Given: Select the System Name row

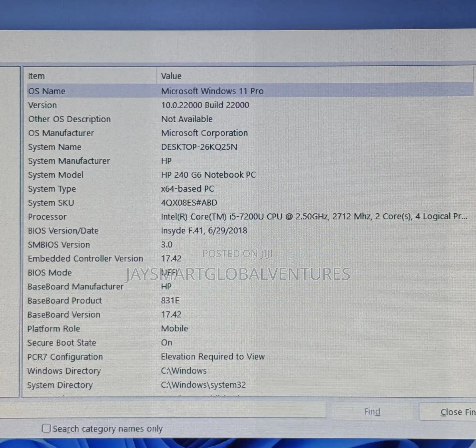Looking at the screenshot, I should [250, 147].
